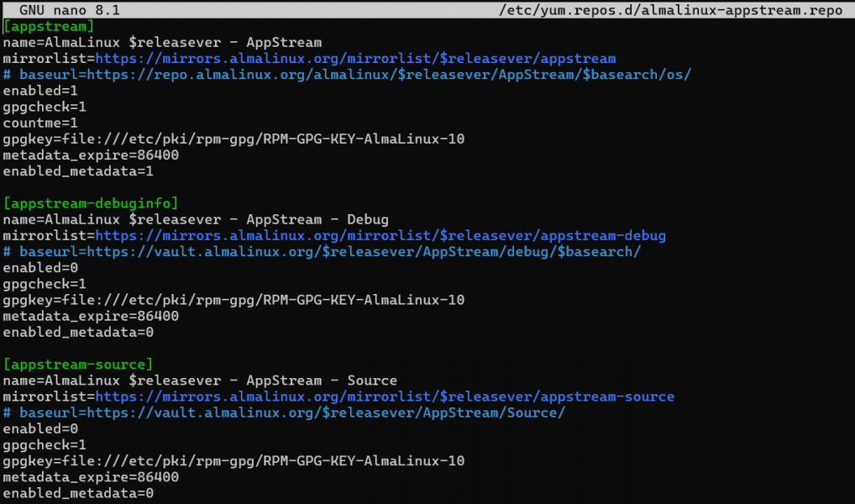The height and width of the screenshot is (504, 855).
Task: Click the mirrorlist URL ending in appstream-debug
Action: pyautogui.click(x=380, y=235)
